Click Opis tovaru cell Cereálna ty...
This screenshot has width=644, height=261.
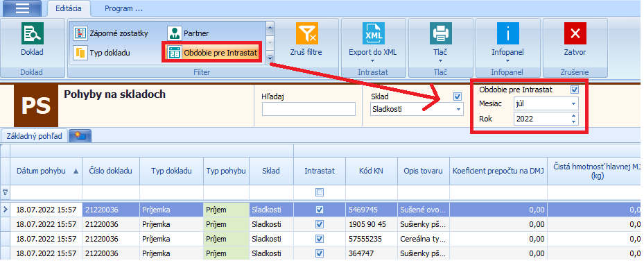click(x=423, y=239)
